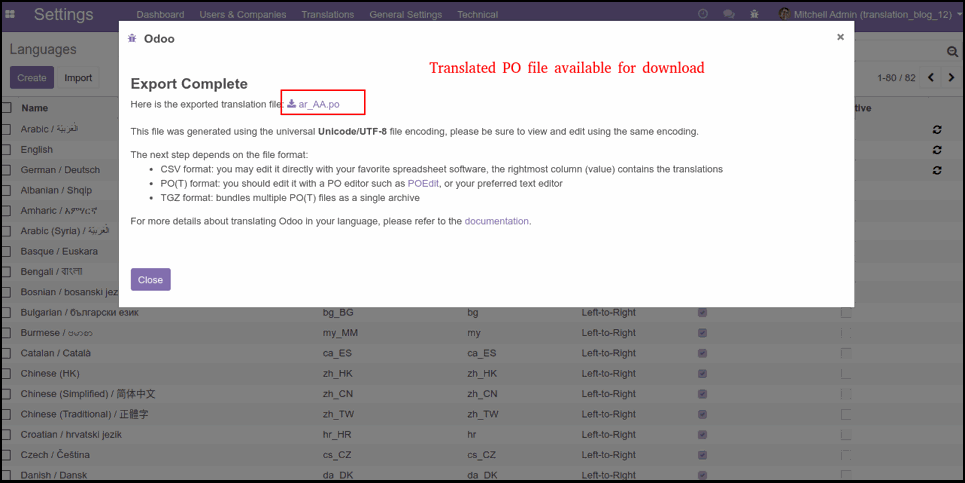Image resolution: width=965 pixels, height=483 pixels.
Task: Click the Import button in Languages
Action: 78,78
